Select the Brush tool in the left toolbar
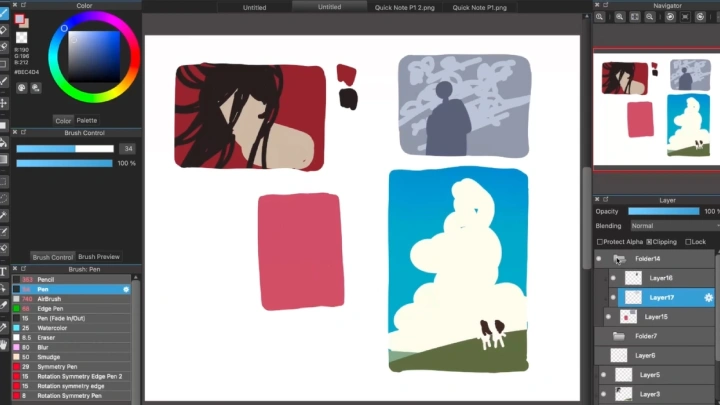 3,13
